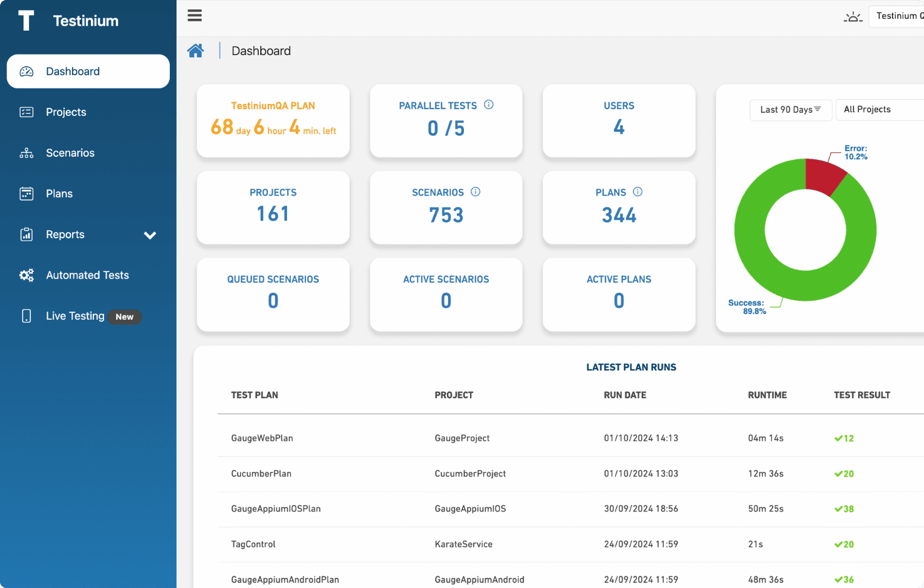Click the home icon in breadcrumb
Screen dimensions: 924x588
point(196,51)
